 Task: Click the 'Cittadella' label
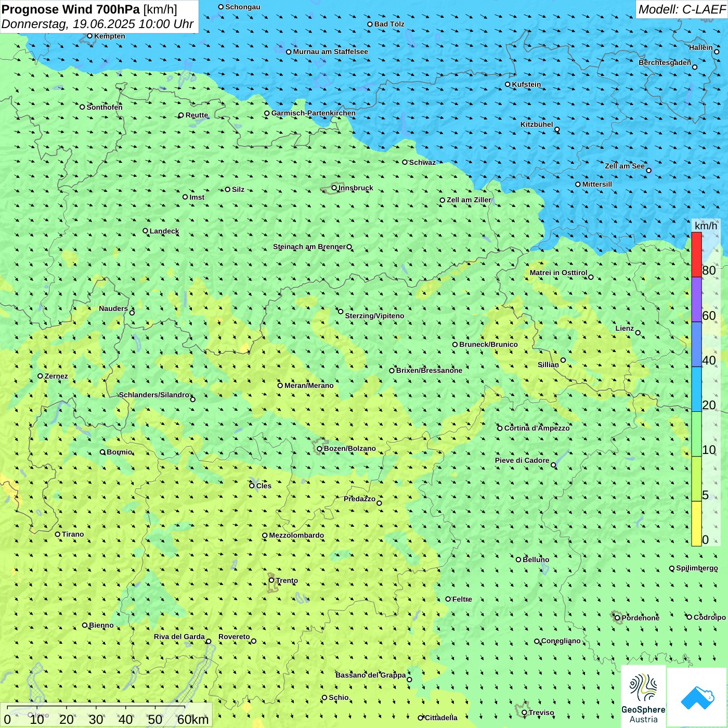tap(441, 718)
